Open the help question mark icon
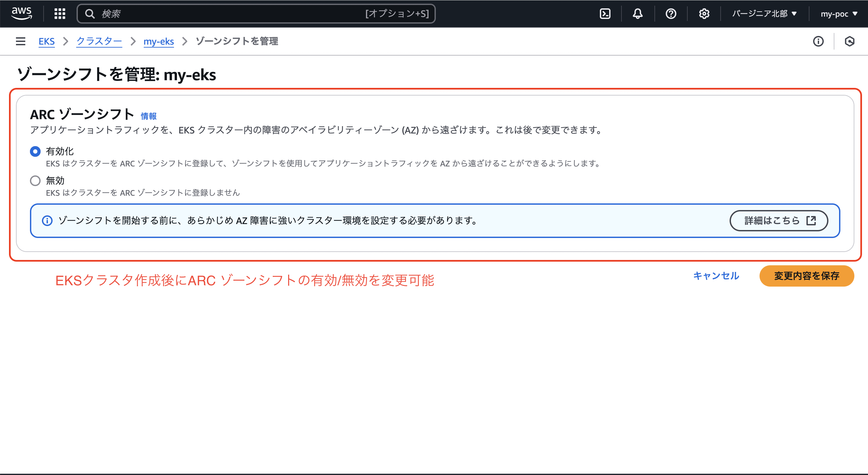868x475 pixels. coord(671,14)
